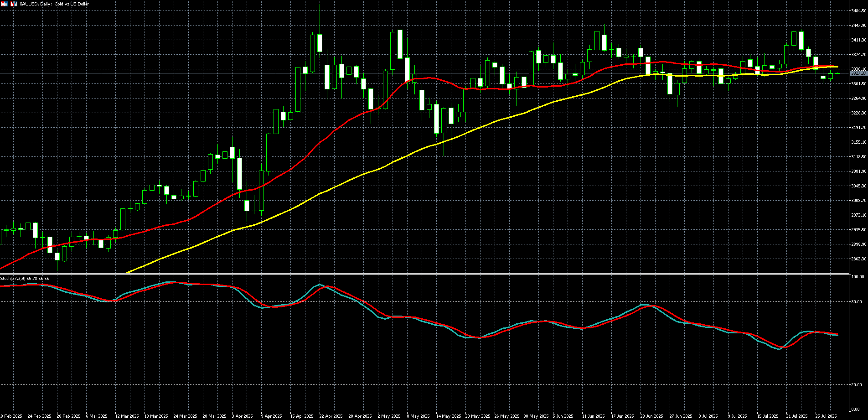Select the 9 Apr 2025 date label
This screenshot has width=868, height=420.
[x=271, y=416]
